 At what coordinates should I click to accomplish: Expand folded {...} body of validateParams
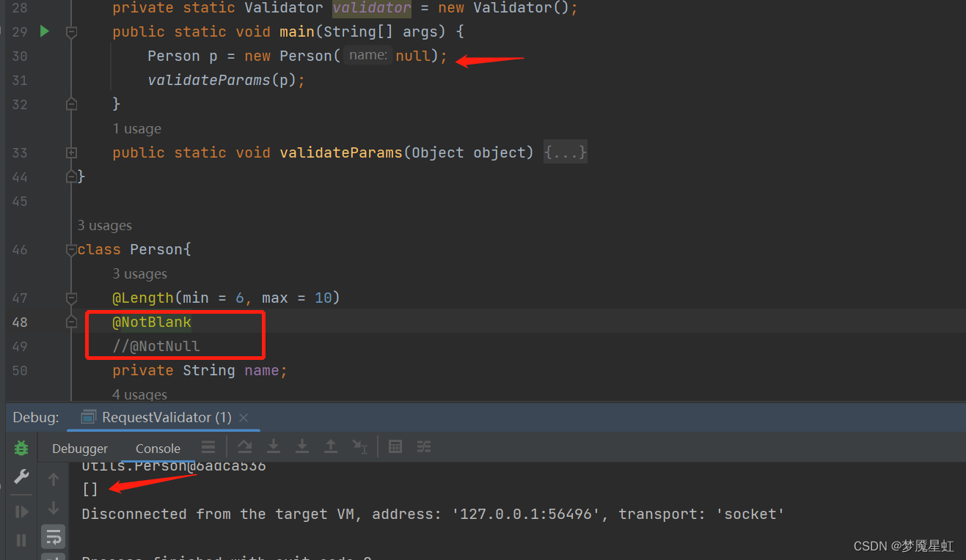pos(565,152)
